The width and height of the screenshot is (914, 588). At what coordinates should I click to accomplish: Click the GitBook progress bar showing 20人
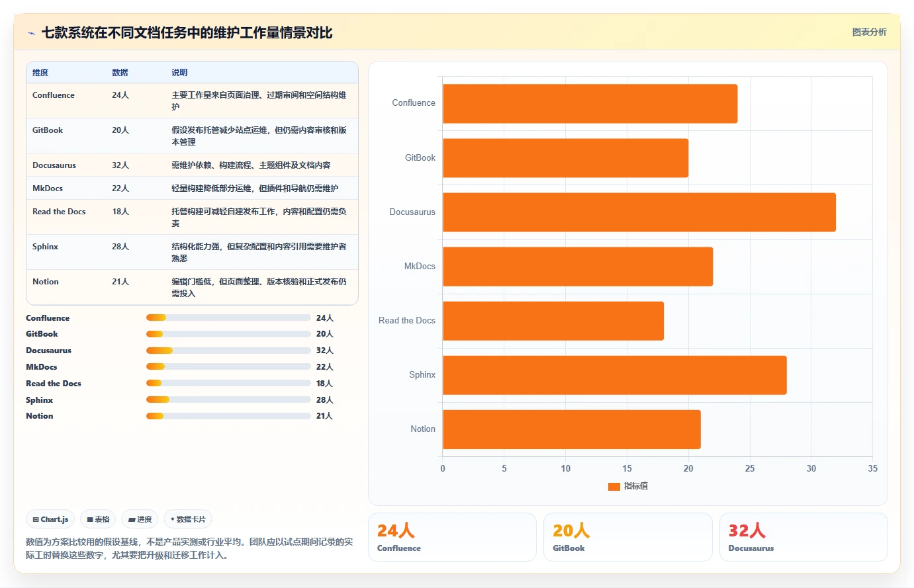pos(228,334)
